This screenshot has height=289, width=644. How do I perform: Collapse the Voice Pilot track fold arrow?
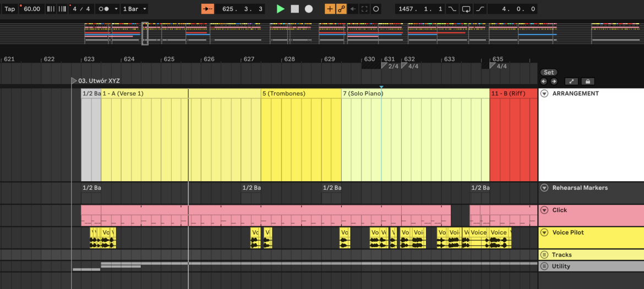click(x=544, y=232)
